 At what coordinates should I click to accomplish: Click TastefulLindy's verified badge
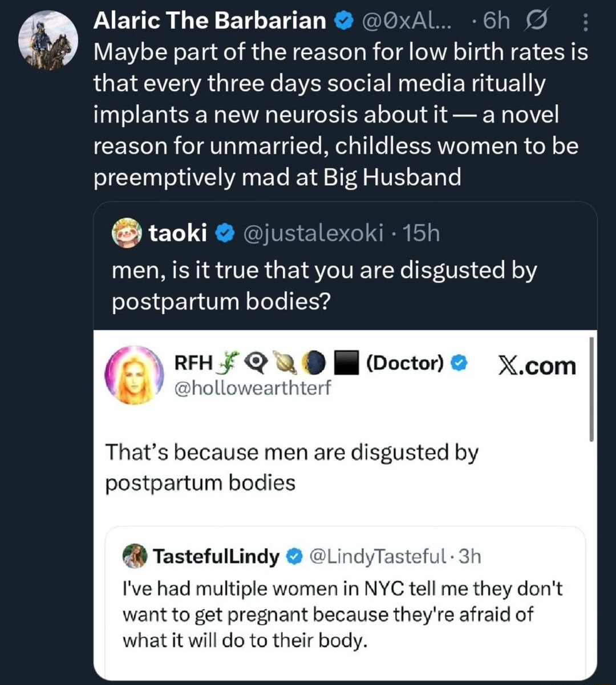coord(294,556)
